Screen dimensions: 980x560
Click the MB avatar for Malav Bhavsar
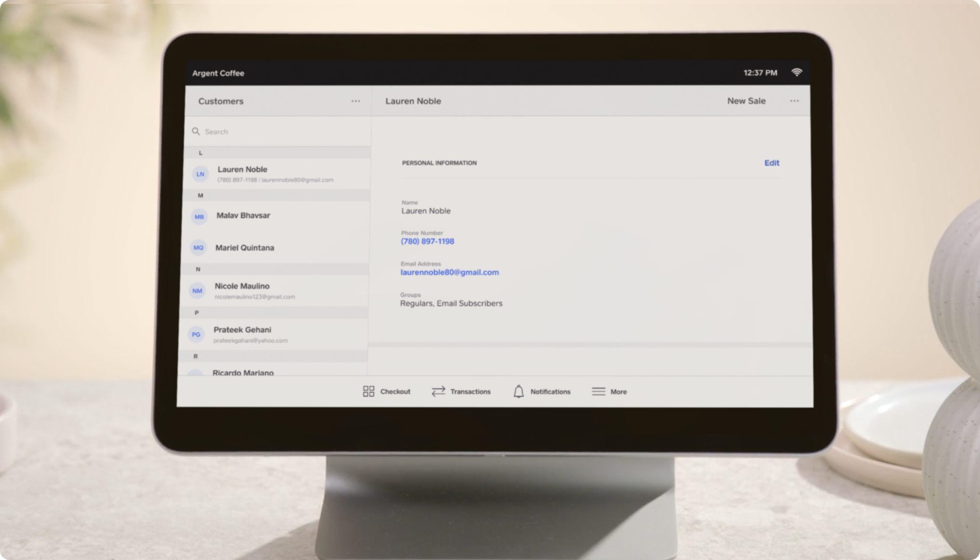[199, 217]
